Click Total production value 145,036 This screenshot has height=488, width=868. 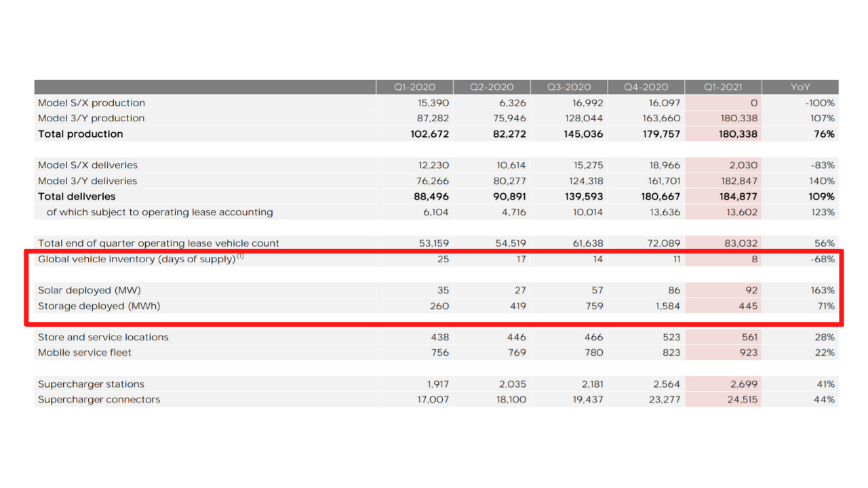[584, 134]
